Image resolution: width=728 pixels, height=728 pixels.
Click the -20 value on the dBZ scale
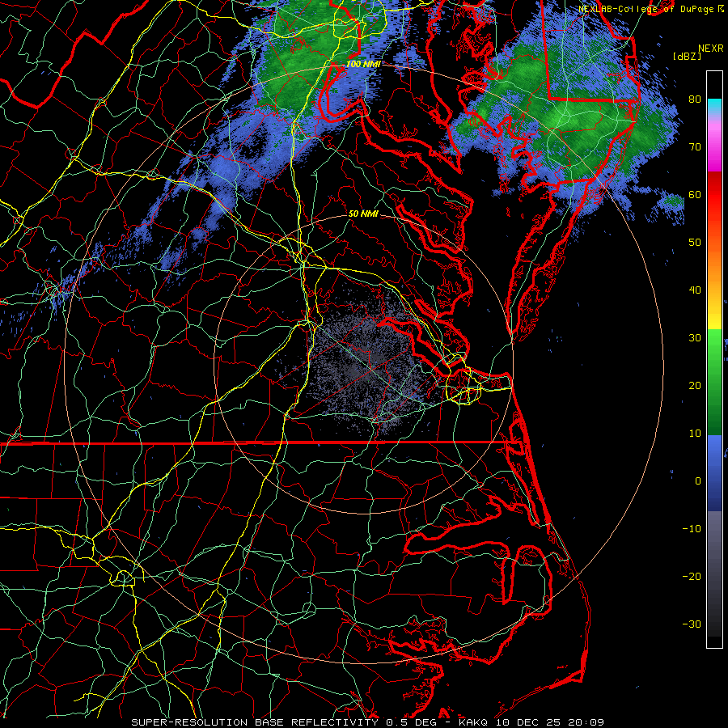point(692,576)
